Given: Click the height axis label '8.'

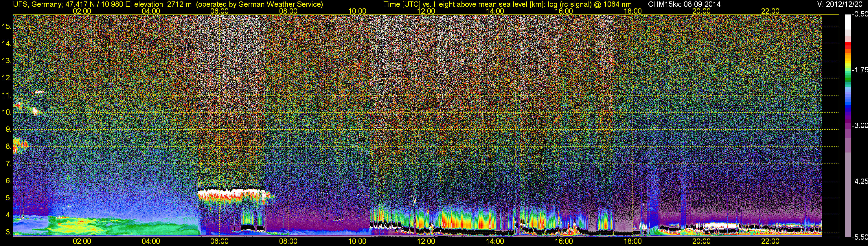Looking at the screenshot, I should pos(8,147).
